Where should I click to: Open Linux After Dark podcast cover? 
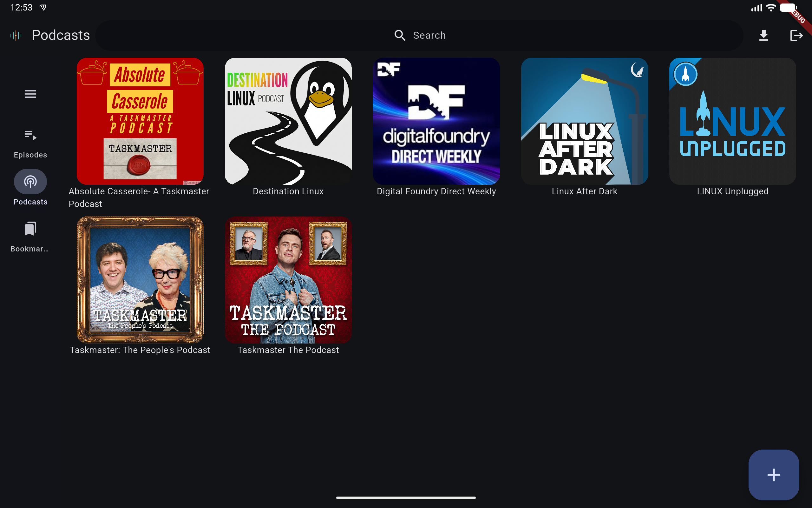[585, 121]
